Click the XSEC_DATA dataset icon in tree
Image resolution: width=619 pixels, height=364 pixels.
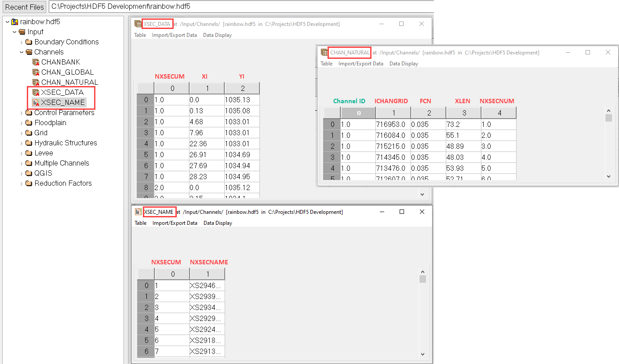36,93
